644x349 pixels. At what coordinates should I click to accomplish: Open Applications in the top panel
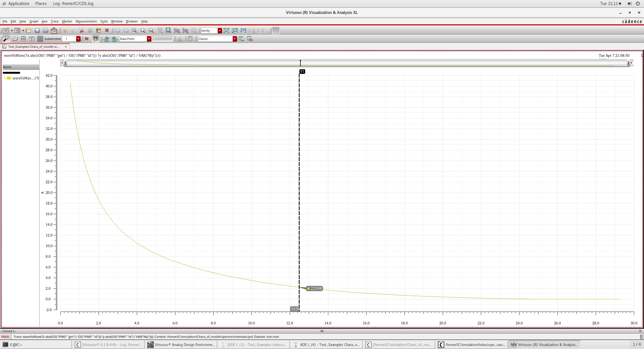click(x=19, y=4)
